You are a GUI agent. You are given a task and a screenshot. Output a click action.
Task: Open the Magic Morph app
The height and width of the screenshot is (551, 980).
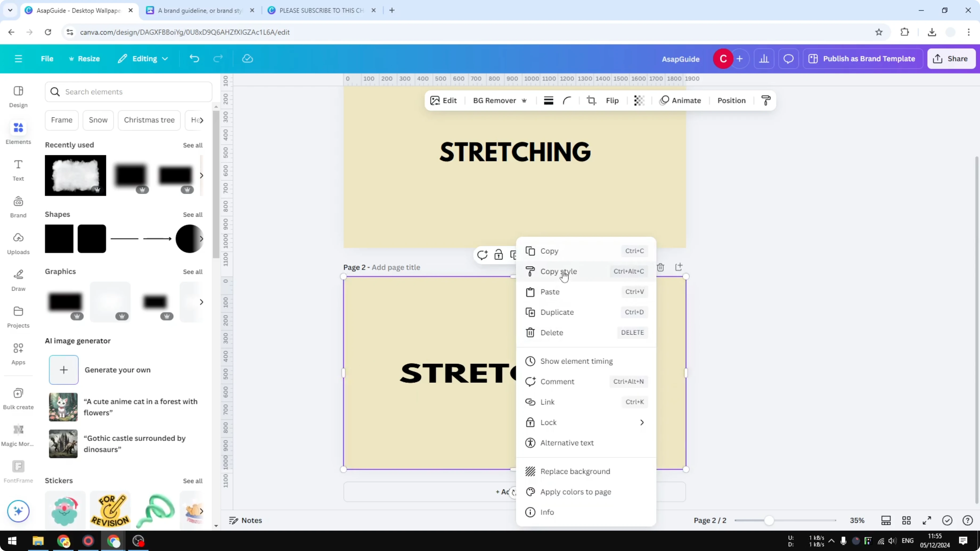pyautogui.click(x=18, y=436)
